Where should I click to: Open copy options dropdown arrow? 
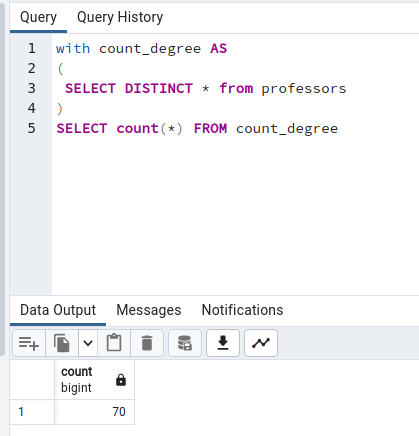point(88,343)
